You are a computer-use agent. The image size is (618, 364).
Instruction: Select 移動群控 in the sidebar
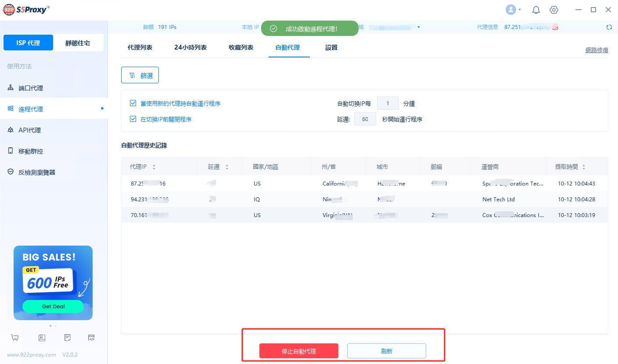31,151
